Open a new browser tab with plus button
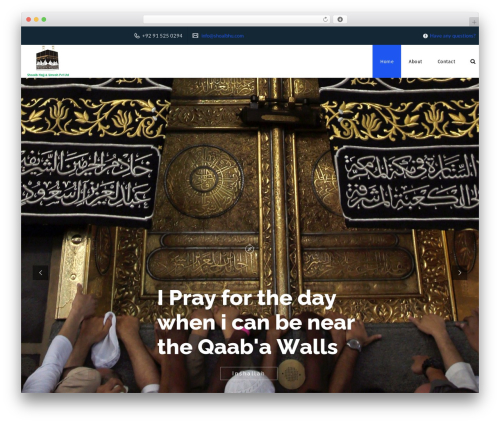The image size is (500, 423). pos(474,22)
